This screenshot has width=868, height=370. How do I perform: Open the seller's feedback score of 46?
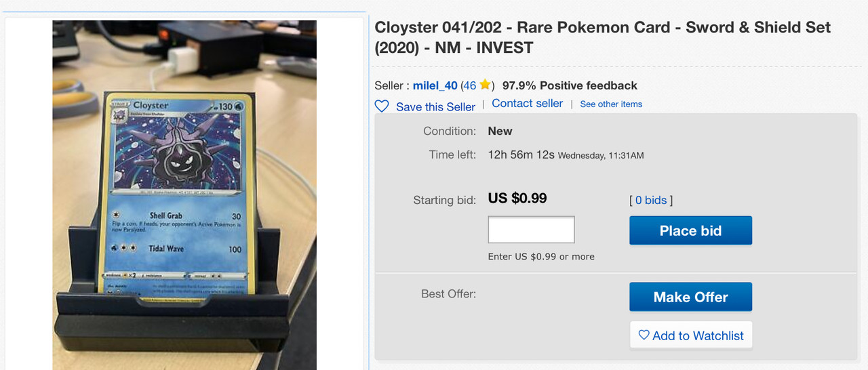pos(470,85)
